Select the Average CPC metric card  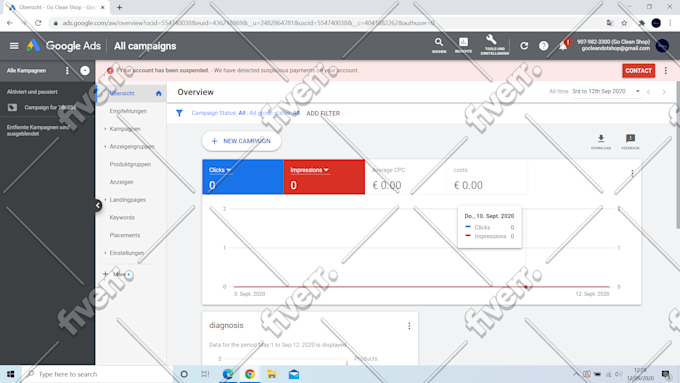click(405, 177)
